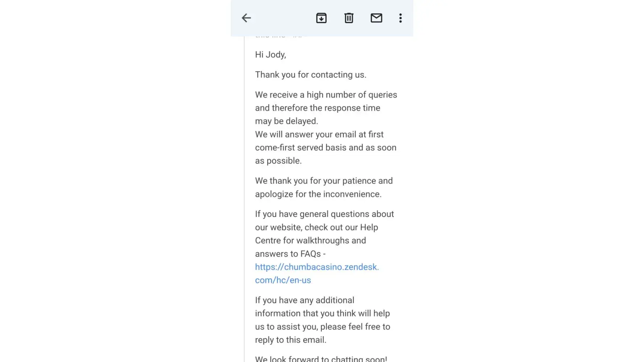This screenshot has width=644, height=362.
Task: Click the "Centre for walkthroughs and" line
Action: (x=310, y=241)
